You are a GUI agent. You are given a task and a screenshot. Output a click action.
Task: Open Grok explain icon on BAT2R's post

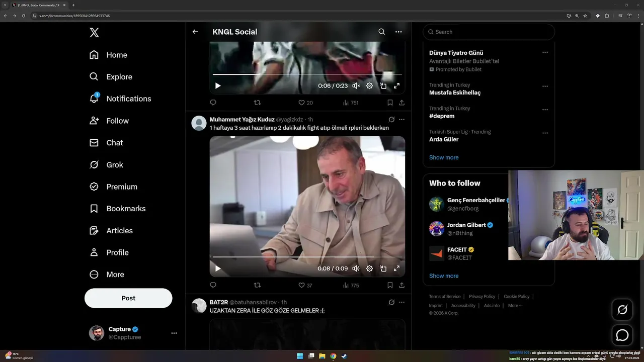391,302
